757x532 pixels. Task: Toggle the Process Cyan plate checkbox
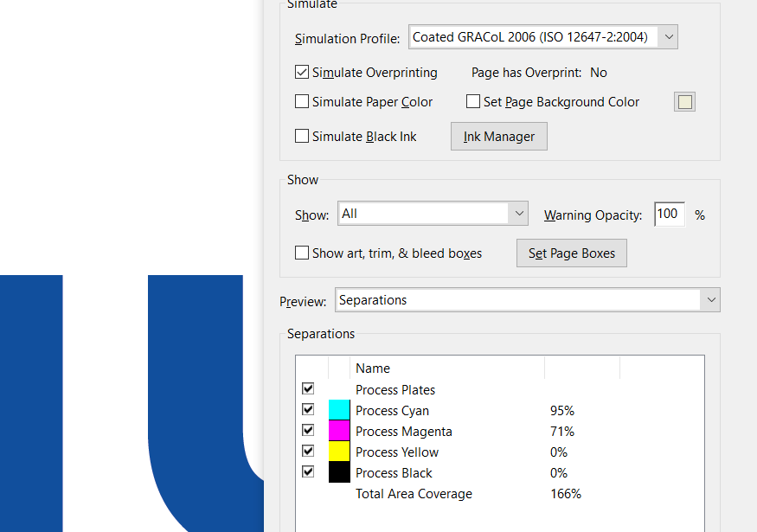tap(308, 409)
